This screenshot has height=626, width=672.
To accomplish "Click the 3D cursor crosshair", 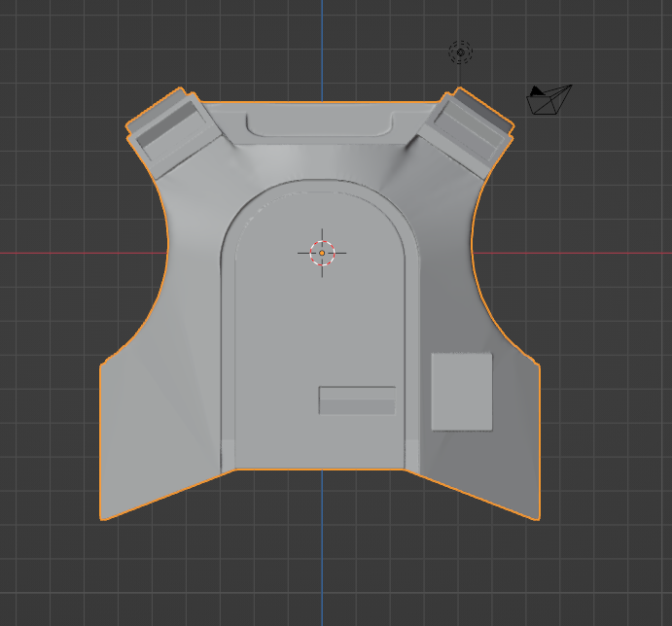I will 322,253.
